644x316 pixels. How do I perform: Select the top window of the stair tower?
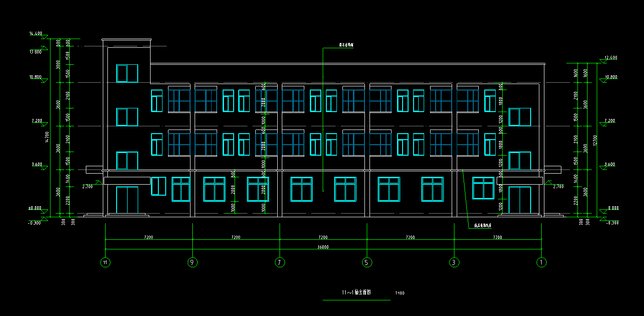coord(127,73)
